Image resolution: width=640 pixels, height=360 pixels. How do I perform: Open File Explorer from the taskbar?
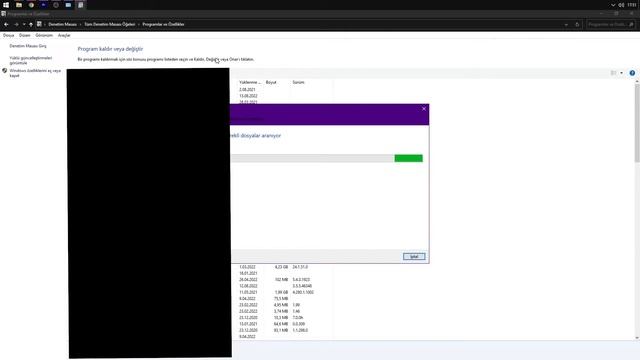19,5
